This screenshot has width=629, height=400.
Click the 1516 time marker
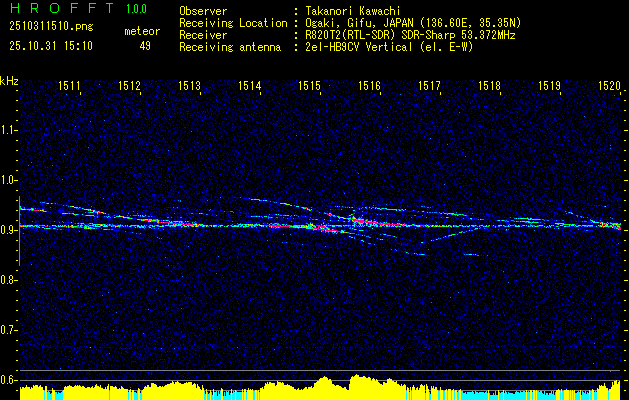pyautogui.click(x=369, y=85)
